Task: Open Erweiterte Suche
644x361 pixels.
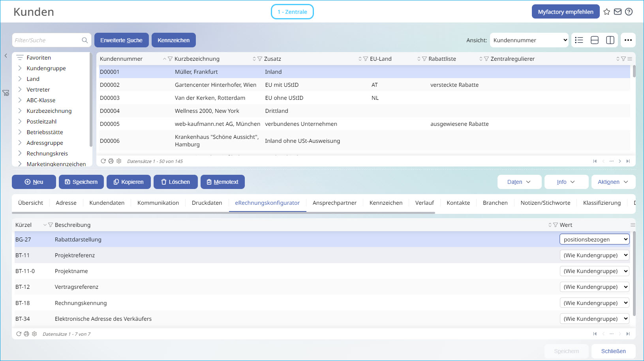Action: [x=122, y=40]
